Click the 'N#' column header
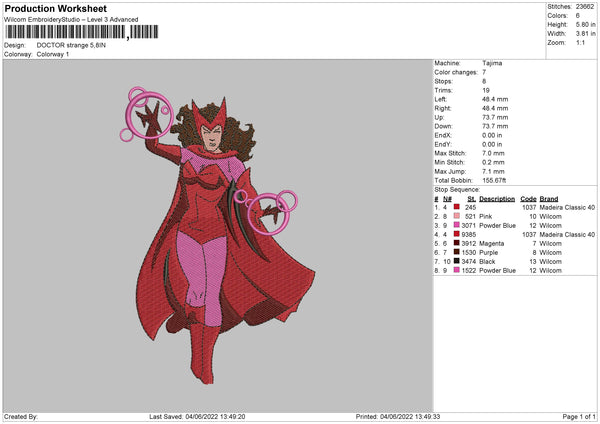The width and height of the screenshot is (600, 424). click(x=447, y=199)
